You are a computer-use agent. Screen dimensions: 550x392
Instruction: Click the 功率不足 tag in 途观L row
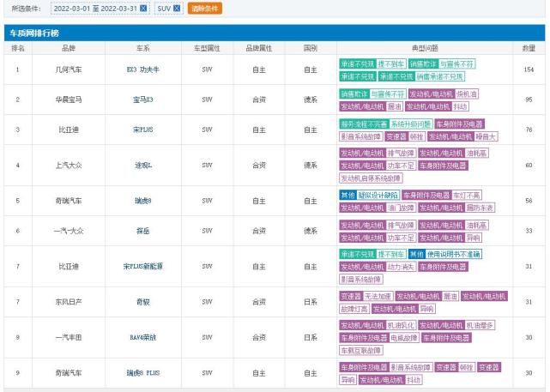point(401,166)
